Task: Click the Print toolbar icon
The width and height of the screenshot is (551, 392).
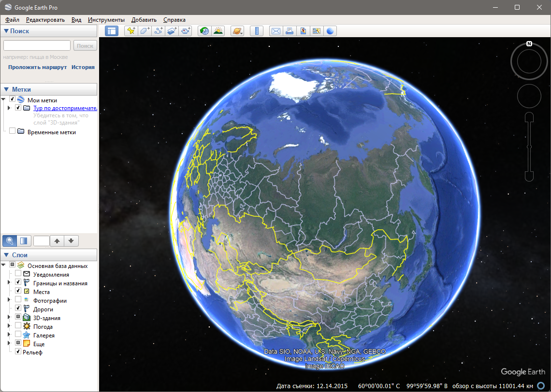Action: tap(289, 31)
